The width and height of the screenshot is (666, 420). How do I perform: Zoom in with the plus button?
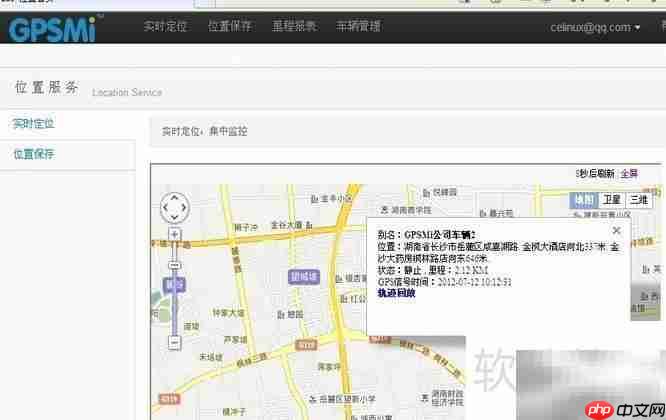pos(175,234)
